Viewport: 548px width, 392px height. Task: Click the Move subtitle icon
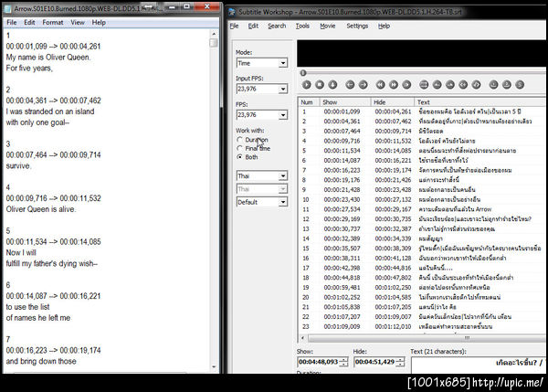point(424,85)
